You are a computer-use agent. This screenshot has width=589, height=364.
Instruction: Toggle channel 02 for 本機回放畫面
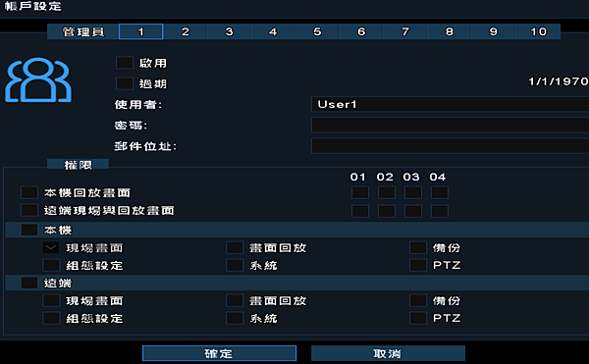point(387,192)
